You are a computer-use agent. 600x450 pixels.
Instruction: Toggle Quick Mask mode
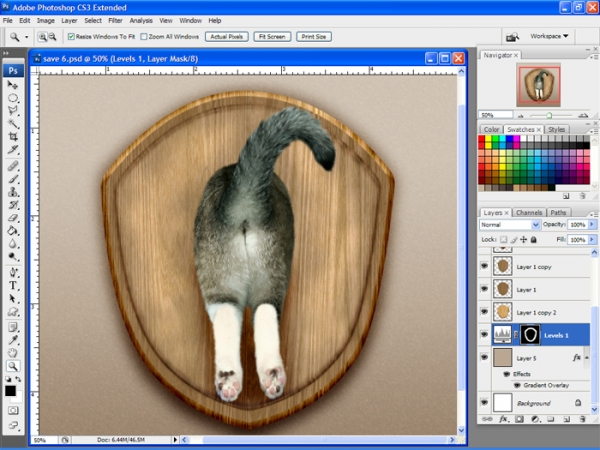[x=13, y=411]
